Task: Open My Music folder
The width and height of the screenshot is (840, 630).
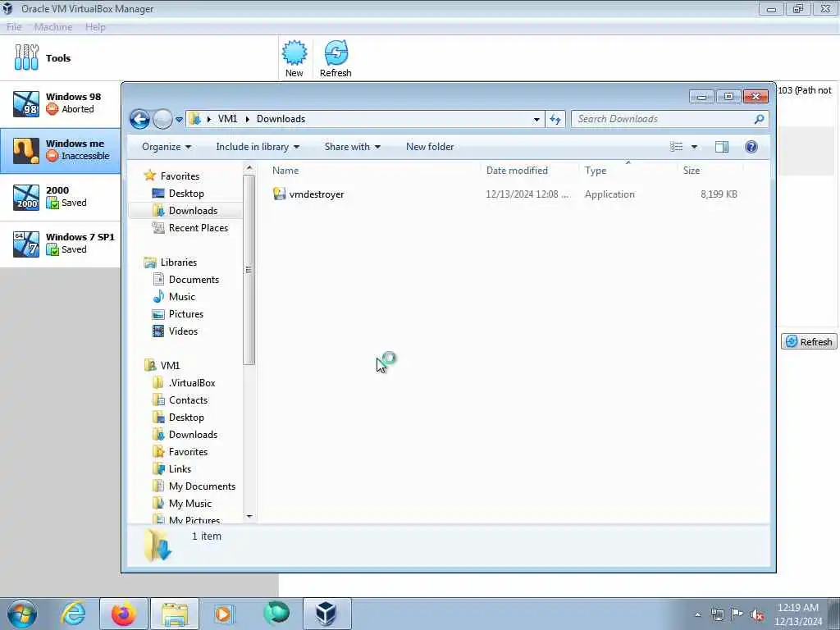Action: (190, 504)
